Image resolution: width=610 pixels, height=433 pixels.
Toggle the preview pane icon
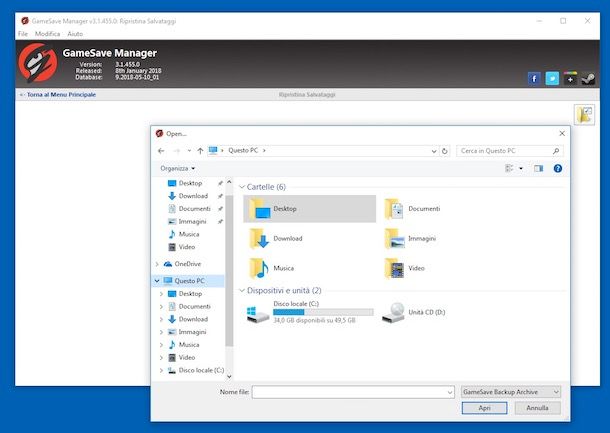click(x=538, y=168)
